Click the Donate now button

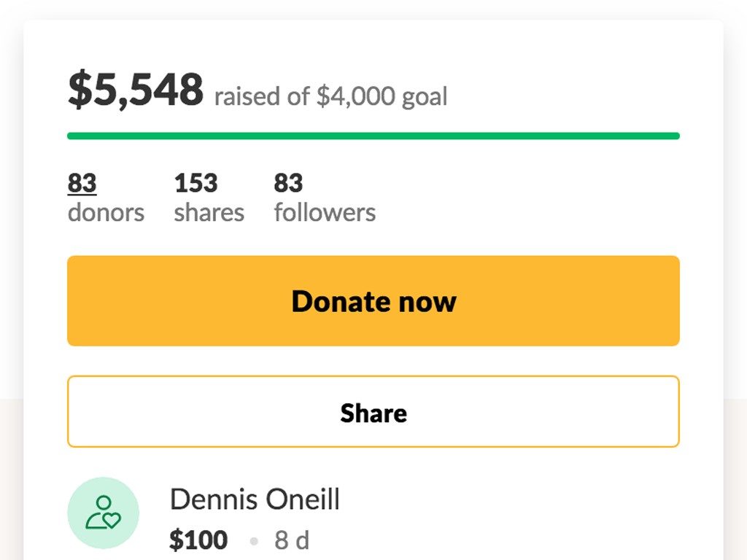point(373,301)
